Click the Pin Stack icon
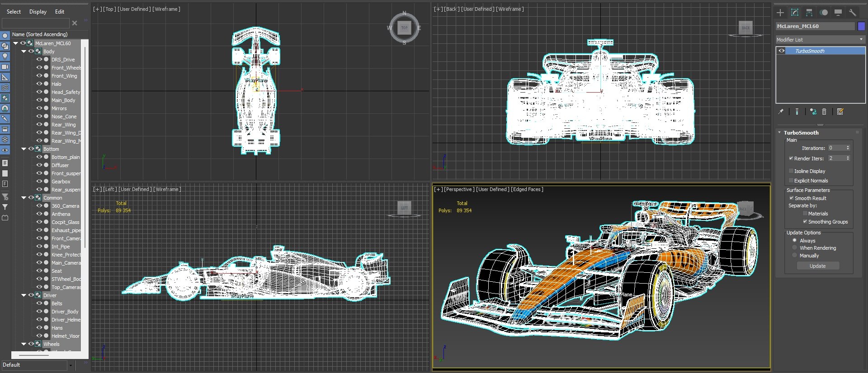The height and width of the screenshot is (373, 868). click(x=781, y=112)
